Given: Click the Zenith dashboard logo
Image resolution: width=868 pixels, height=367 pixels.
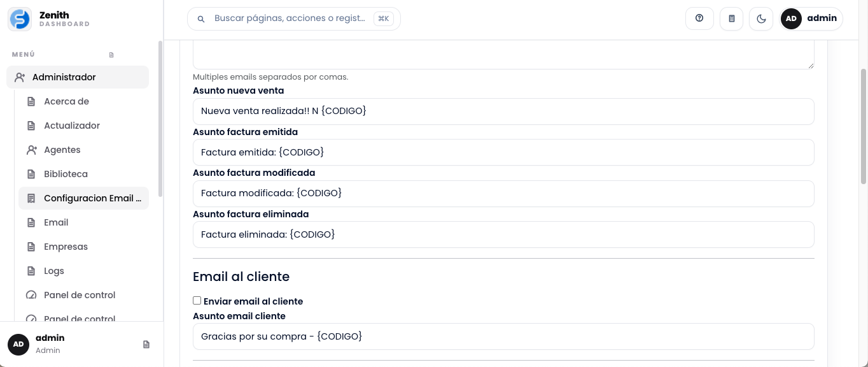Looking at the screenshot, I should tap(20, 19).
